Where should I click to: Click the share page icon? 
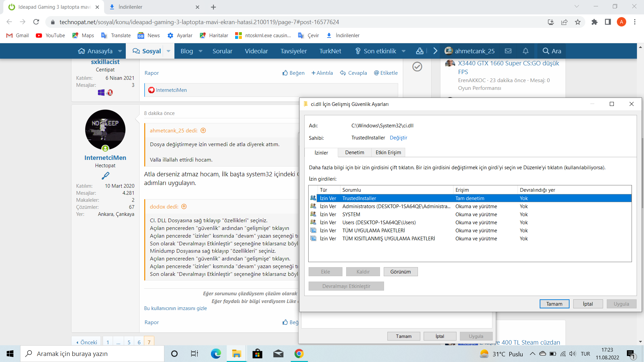tap(564, 22)
